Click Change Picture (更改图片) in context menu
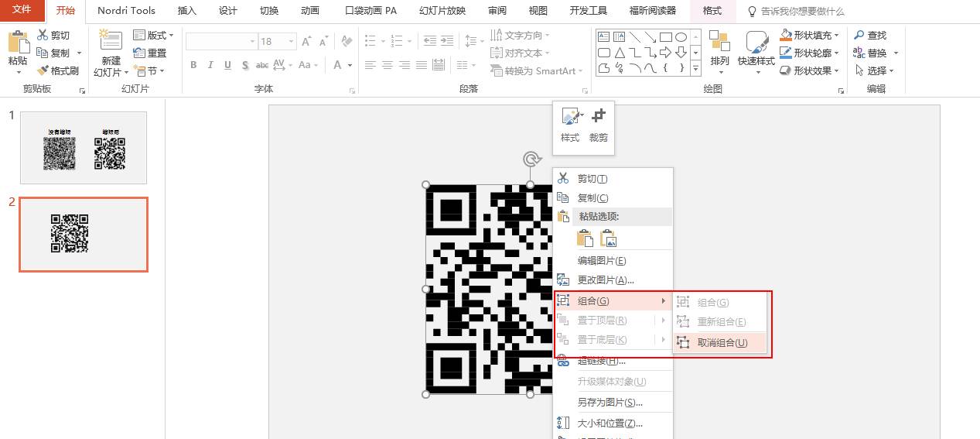This screenshot has width=980, height=439. point(605,280)
